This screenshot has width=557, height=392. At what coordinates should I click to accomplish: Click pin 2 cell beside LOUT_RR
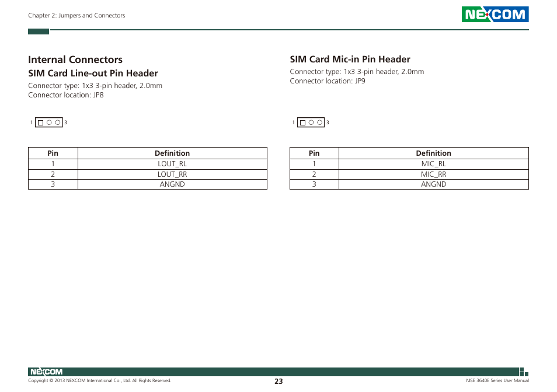[53, 174]
